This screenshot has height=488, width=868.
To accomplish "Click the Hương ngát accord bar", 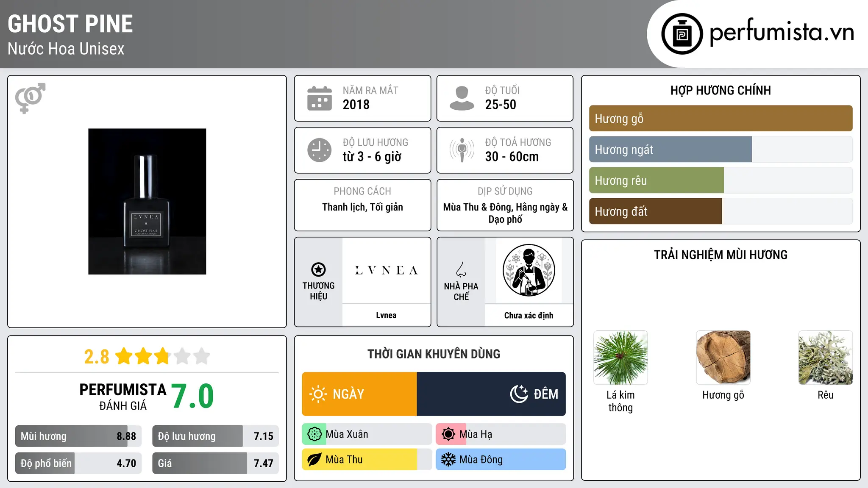I will click(721, 150).
